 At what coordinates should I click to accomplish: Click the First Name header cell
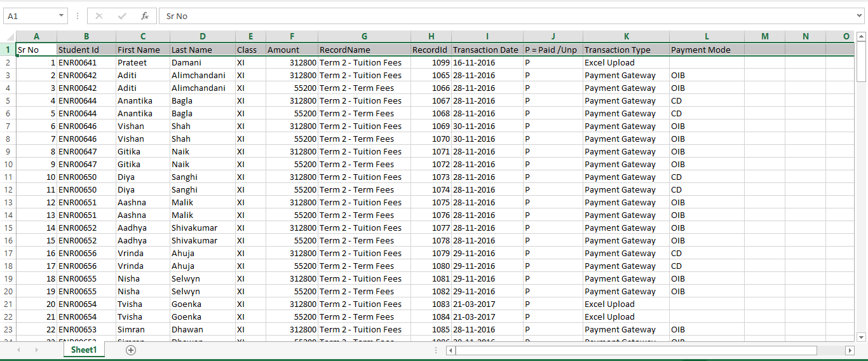coord(143,50)
